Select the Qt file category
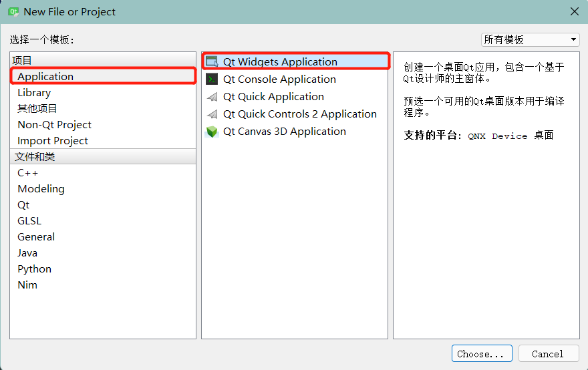The height and width of the screenshot is (370, 588). pyautogui.click(x=103, y=205)
